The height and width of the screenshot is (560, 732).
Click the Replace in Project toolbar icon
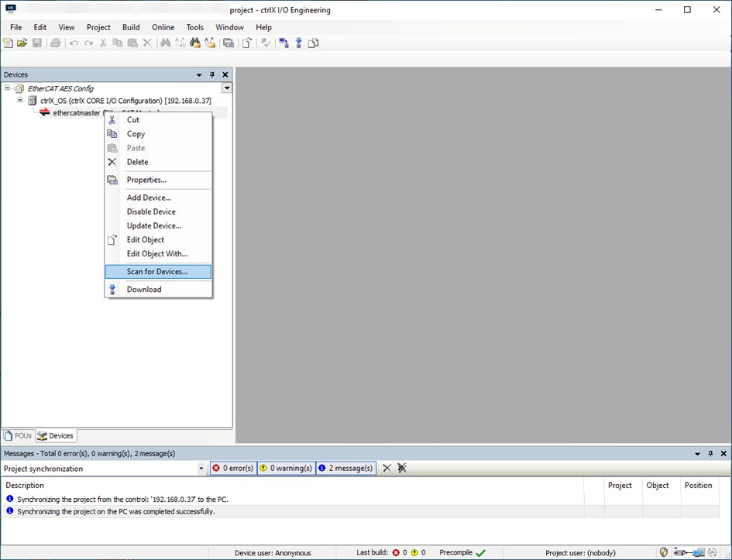tap(210, 43)
